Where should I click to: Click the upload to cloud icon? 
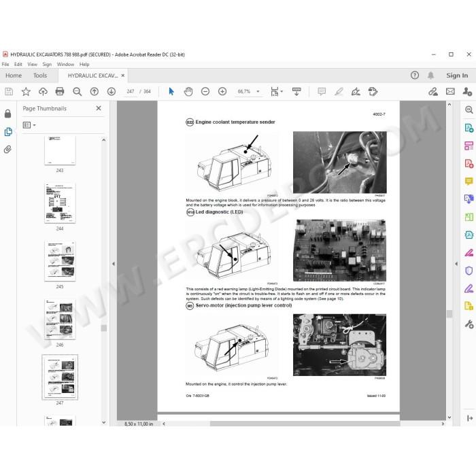coord(43,91)
